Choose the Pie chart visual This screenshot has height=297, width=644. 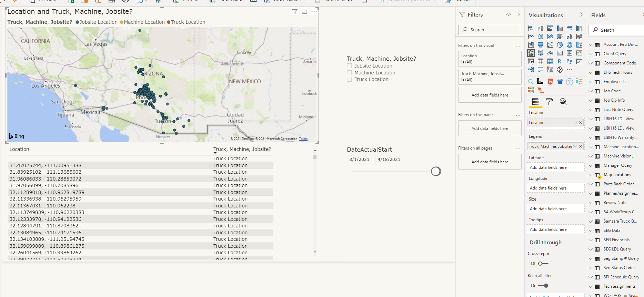560,45
